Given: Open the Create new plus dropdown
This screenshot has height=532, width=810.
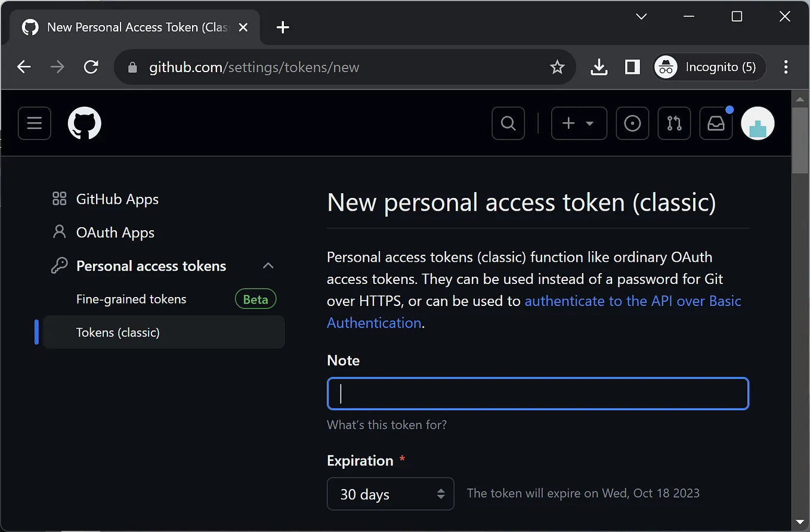Looking at the screenshot, I should pyautogui.click(x=579, y=123).
